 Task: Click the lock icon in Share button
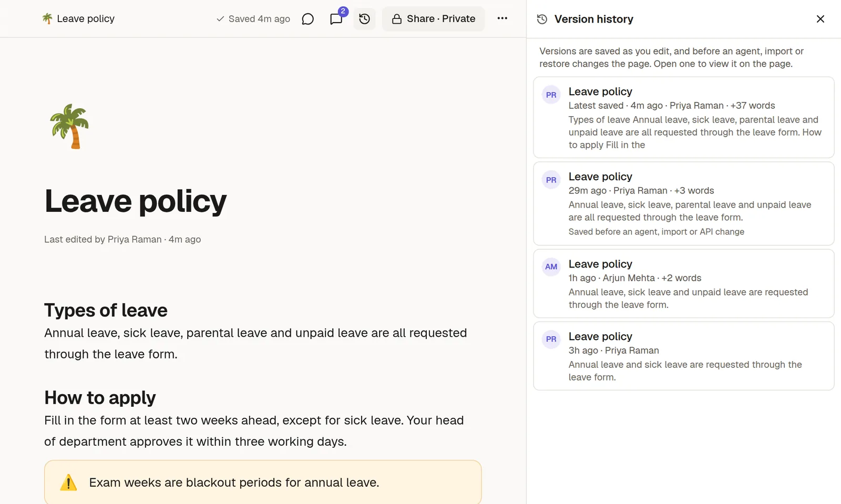click(x=397, y=19)
